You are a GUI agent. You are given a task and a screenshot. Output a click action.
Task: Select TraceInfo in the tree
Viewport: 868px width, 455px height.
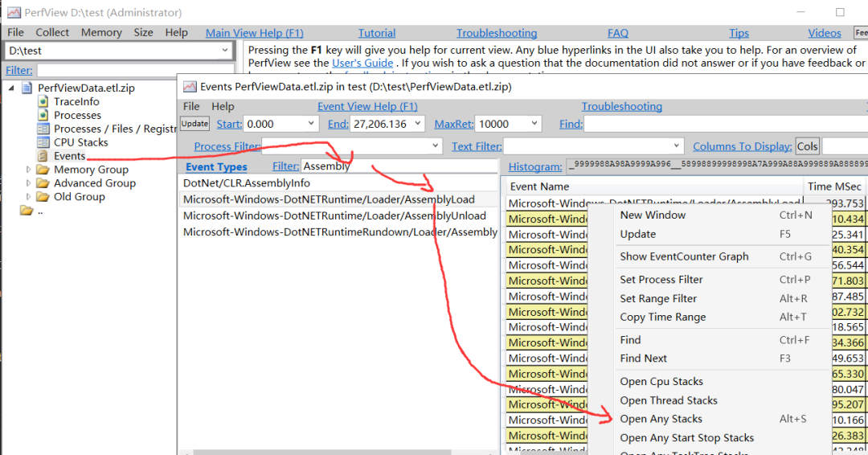tap(76, 101)
